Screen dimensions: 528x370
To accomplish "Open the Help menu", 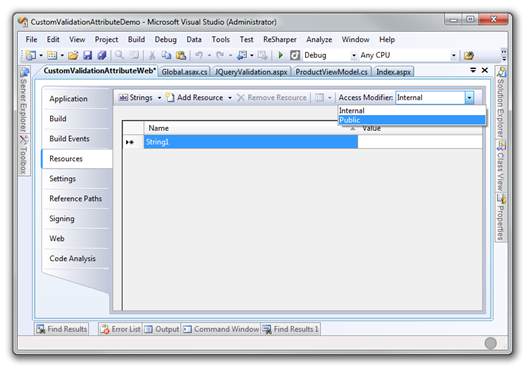I will [x=387, y=39].
